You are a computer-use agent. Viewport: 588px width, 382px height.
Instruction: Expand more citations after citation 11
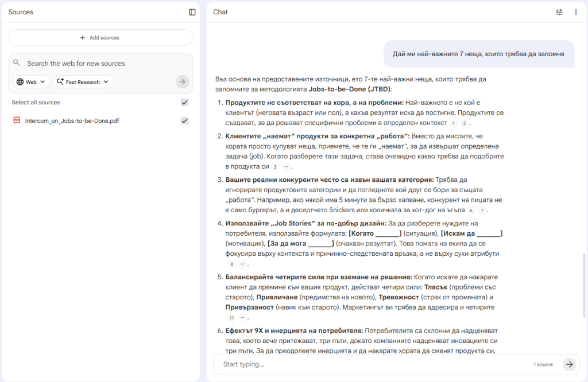[242, 317]
